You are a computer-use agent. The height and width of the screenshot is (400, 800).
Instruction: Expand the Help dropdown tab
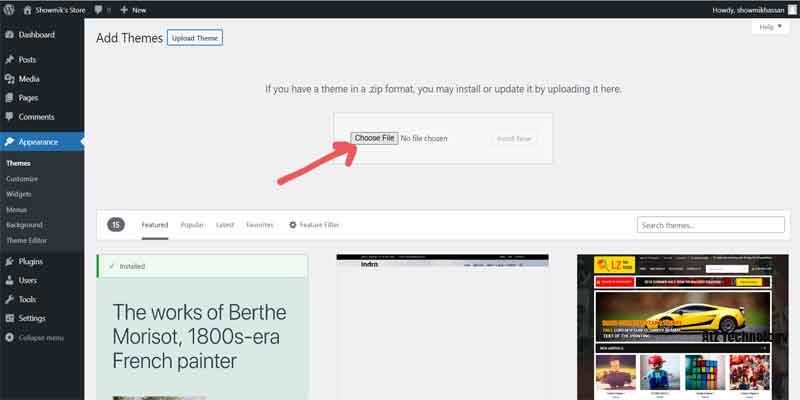click(771, 27)
